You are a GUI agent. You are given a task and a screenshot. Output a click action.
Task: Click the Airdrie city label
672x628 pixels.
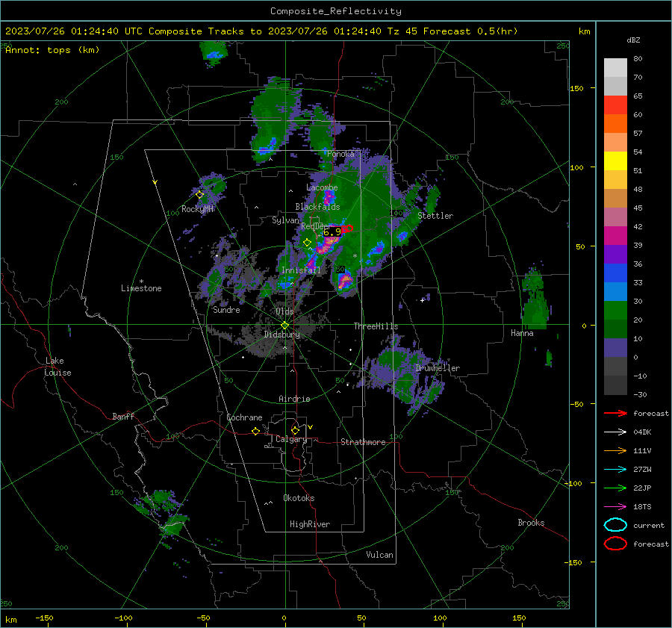294,399
